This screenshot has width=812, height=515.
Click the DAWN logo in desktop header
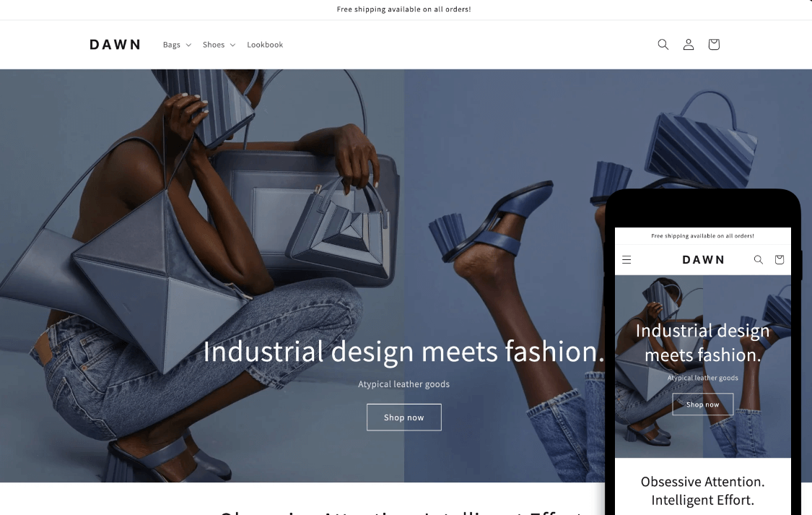(x=115, y=45)
